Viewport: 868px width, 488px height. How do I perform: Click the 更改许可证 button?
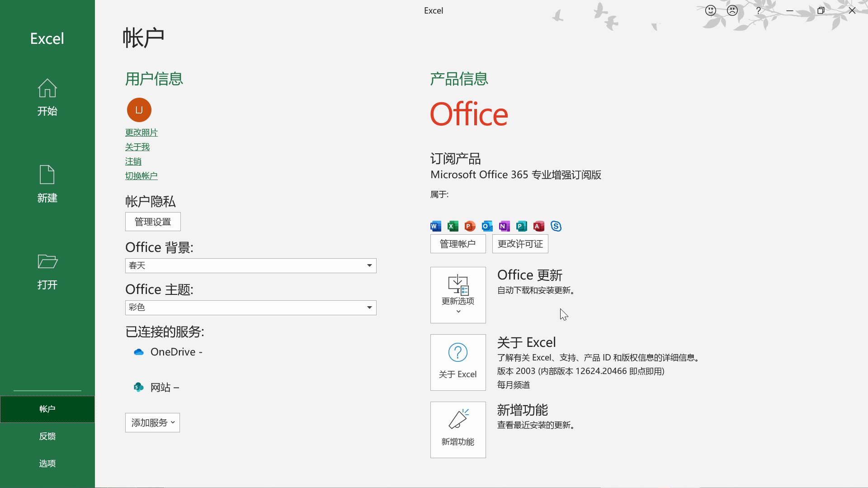coord(520,244)
